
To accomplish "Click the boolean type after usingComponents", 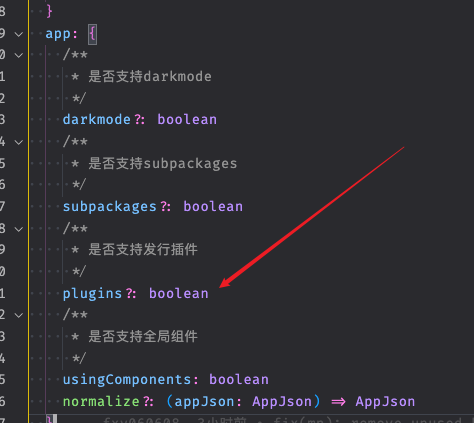I will 239,380.
